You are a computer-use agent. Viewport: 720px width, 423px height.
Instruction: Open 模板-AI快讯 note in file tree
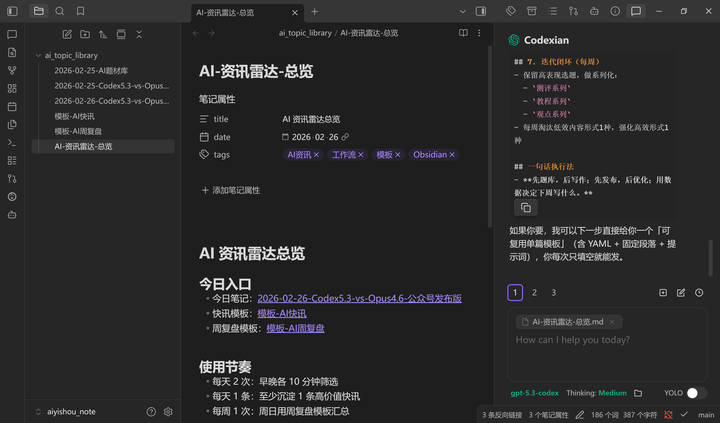coord(103,116)
